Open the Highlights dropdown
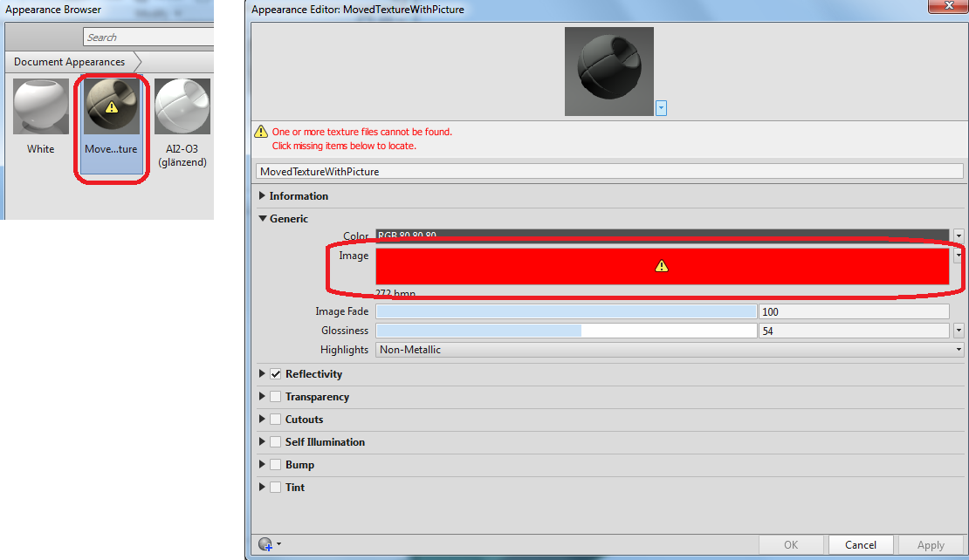969x560 pixels. point(958,349)
